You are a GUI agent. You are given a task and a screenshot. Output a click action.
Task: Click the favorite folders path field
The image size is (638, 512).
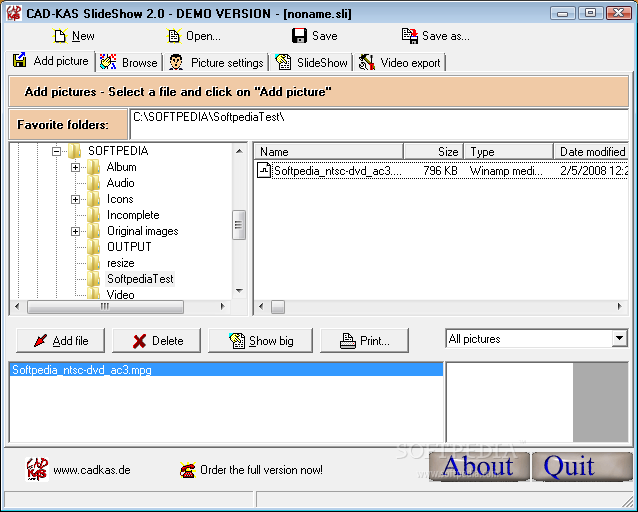tap(379, 124)
